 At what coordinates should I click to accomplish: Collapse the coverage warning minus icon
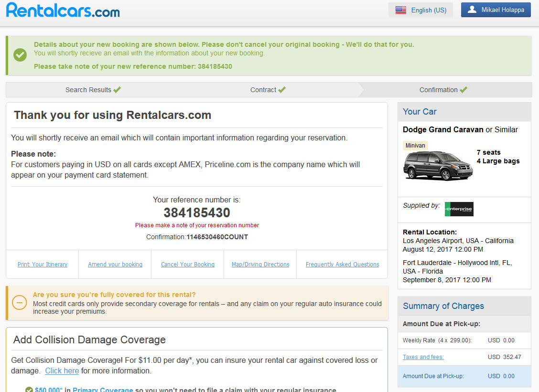20,303
